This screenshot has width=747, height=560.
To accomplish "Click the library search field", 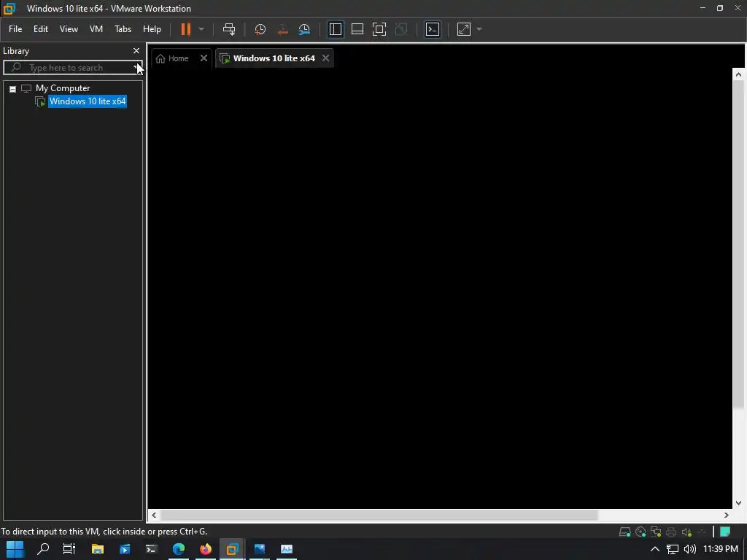I will tap(72, 68).
